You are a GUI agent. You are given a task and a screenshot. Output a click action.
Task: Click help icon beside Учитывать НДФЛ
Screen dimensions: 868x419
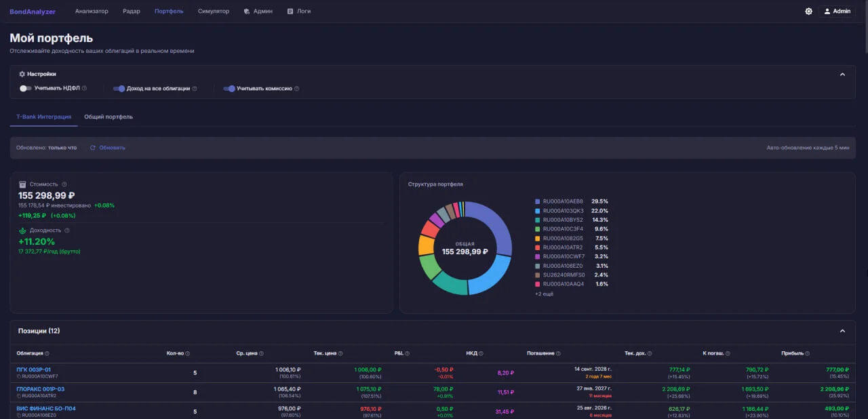pyautogui.click(x=84, y=88)
